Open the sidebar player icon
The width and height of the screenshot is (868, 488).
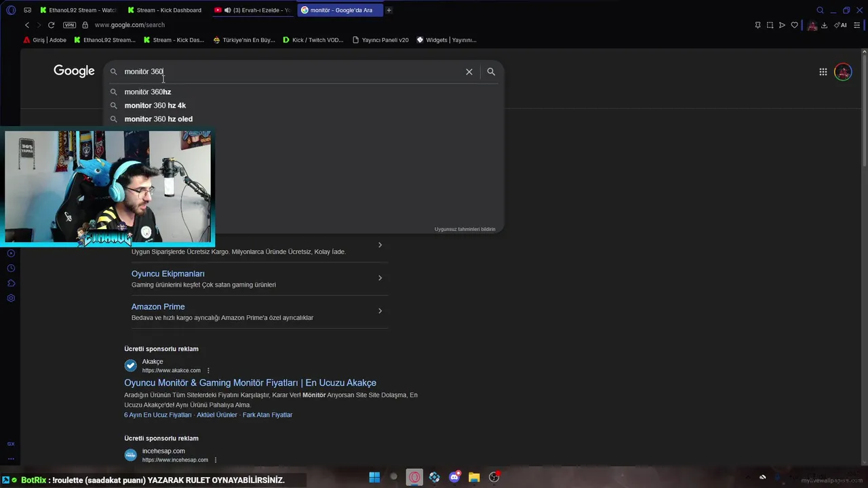click(x=11, y=253)
